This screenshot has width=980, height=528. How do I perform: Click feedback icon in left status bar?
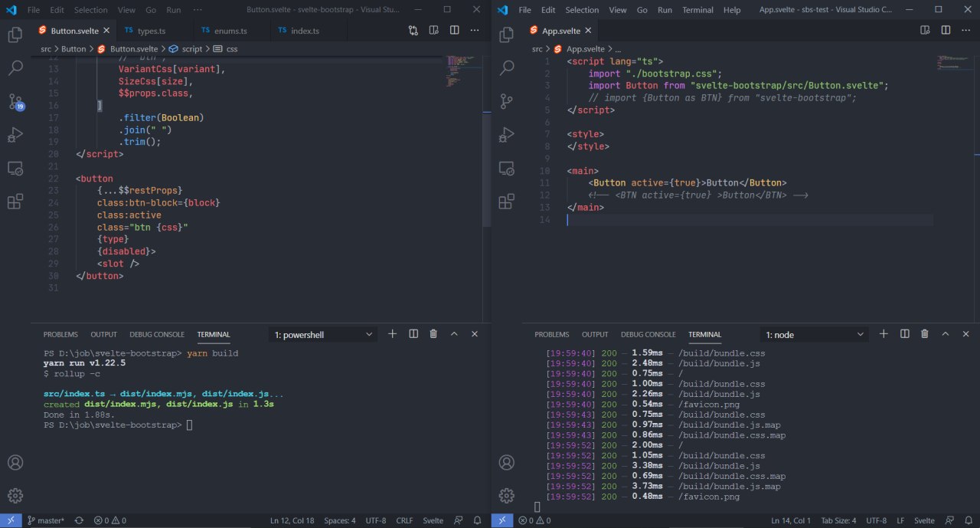[x=458, y=520]
